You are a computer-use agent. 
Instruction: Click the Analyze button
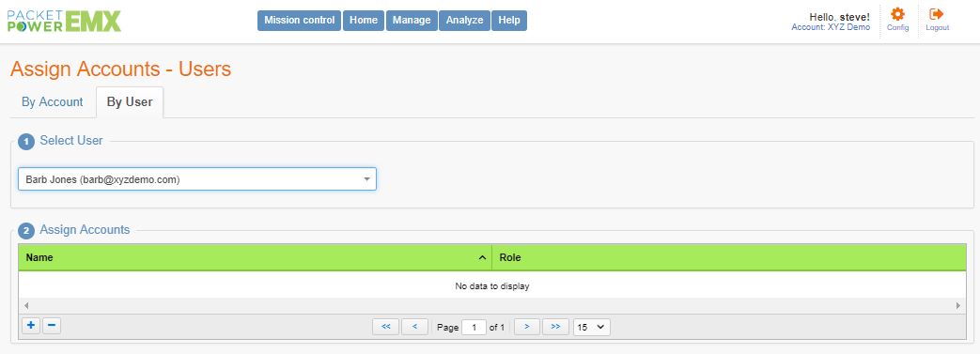464,20
